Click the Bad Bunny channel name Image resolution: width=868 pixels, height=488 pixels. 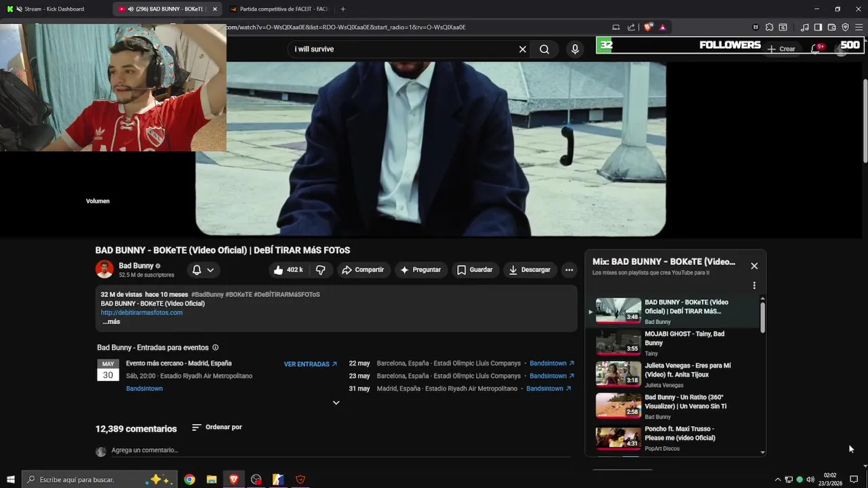click(x=136, y=266)
